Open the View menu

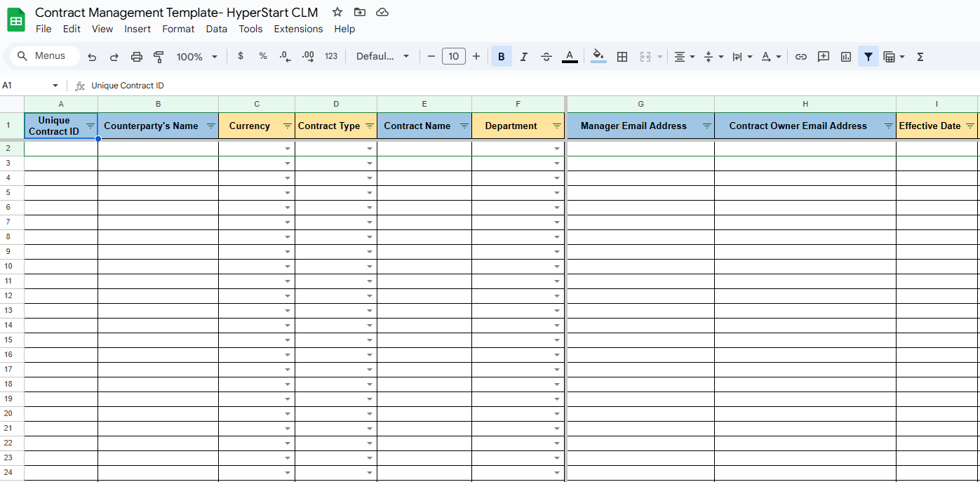pyautogui.click(x=102, y=29)
